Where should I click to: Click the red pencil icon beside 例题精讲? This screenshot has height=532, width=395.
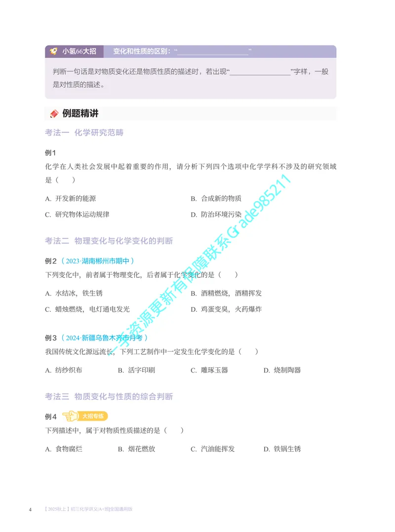pyautogui.click(x=54, y=114)
